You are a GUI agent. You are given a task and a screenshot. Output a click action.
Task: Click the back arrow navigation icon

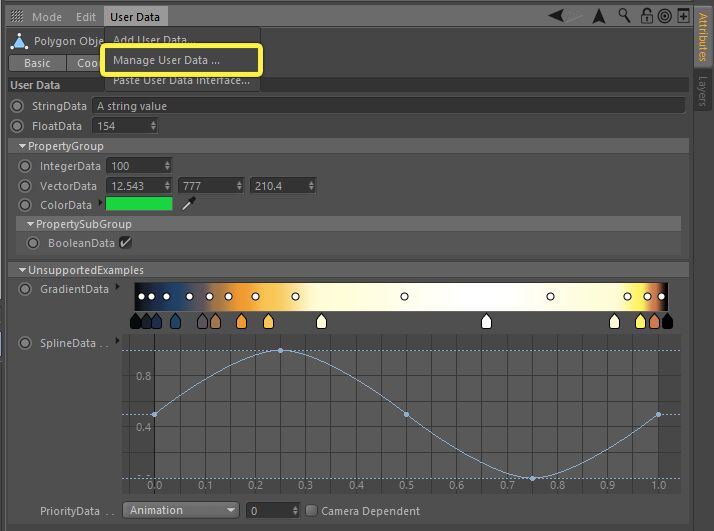[x=558, y=16]
